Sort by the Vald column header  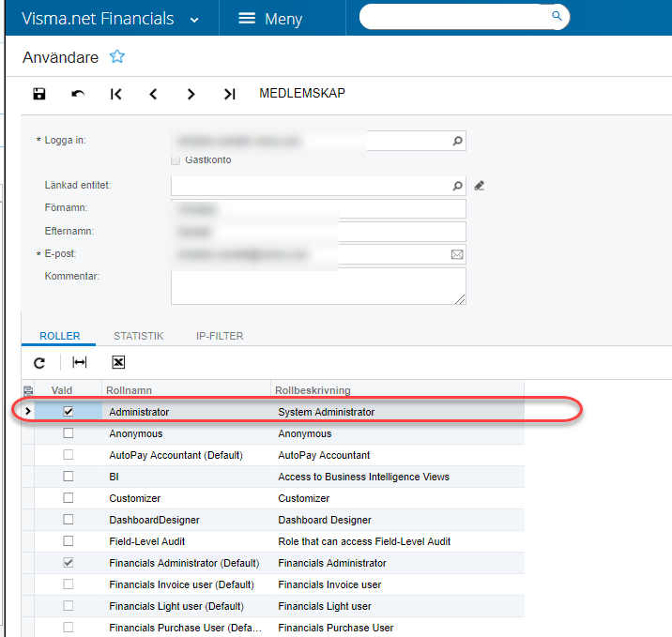[x=62, y=390]
